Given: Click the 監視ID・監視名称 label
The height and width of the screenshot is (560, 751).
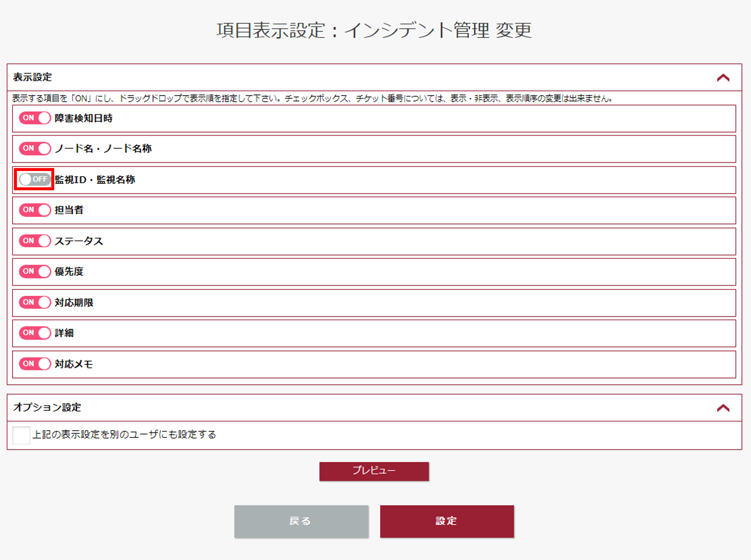Looking at the screenshot, I should [x=95, y=180].
